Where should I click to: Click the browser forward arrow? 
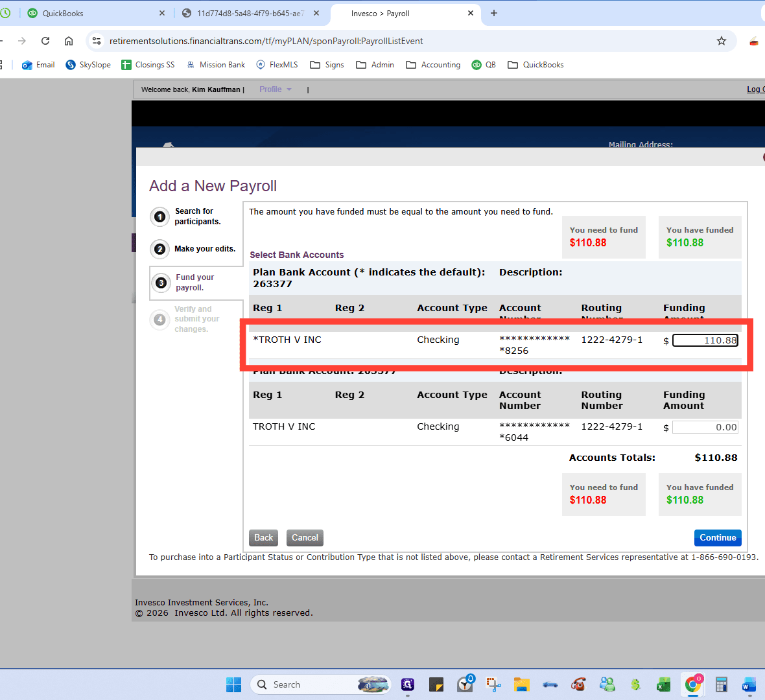point(22,41)
